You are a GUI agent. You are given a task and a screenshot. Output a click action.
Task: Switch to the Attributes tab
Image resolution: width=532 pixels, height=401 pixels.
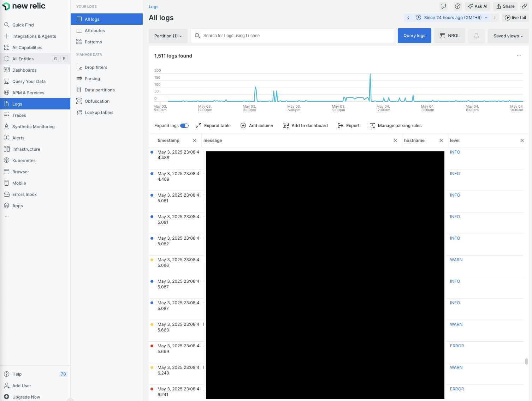[x=95, y=30]
